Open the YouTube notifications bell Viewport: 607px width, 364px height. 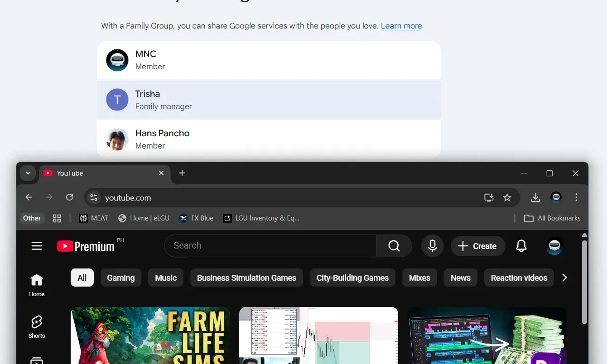click(x=521, y=246)
